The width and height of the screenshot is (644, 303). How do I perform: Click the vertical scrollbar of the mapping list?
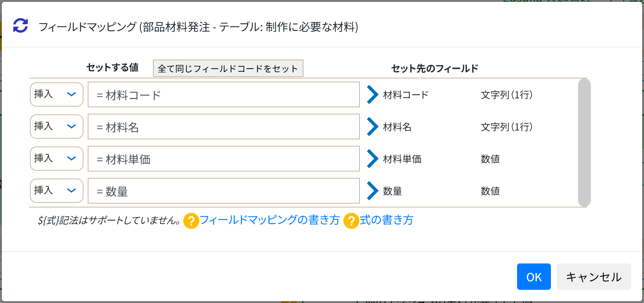coord(584,143)
